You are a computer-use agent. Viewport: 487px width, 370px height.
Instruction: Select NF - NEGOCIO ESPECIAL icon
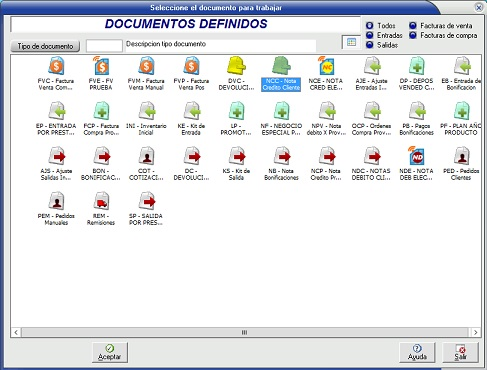pyautogui.click(x=281, y=111)
